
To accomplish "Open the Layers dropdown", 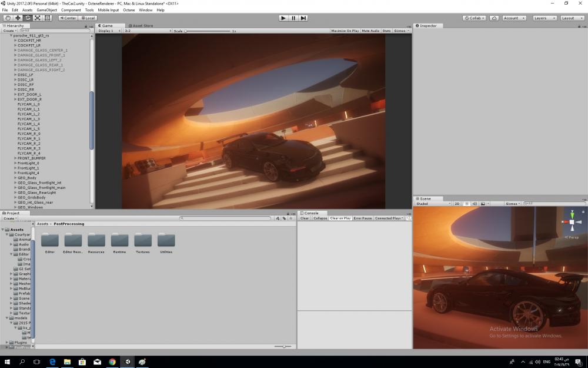I will click(543, 18).
